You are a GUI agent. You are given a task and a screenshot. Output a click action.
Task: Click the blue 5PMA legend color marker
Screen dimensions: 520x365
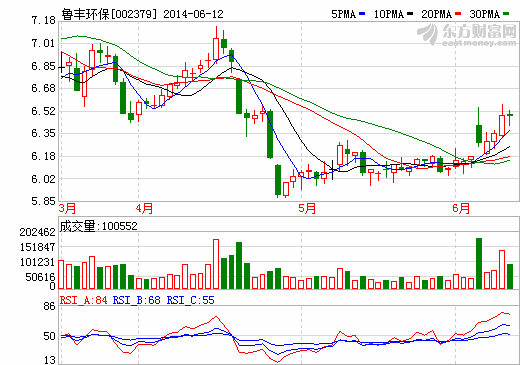click(x=362, y=14)
